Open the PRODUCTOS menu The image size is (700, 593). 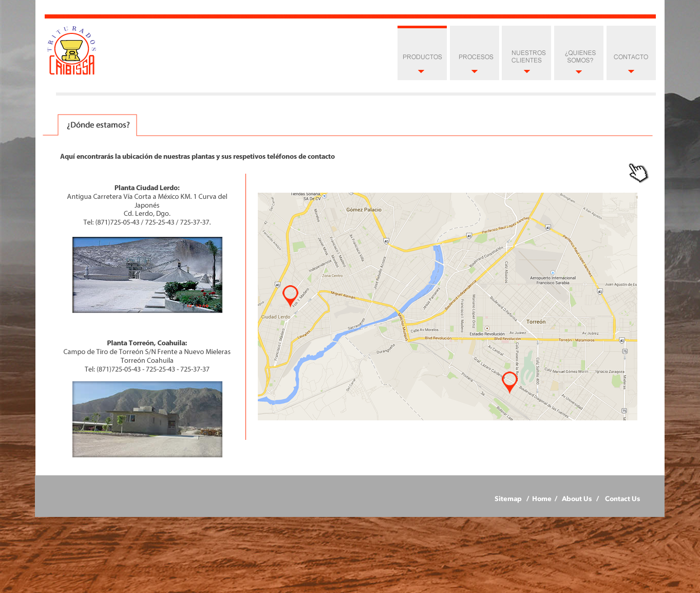pyautogui.click(x=422, y=53)
